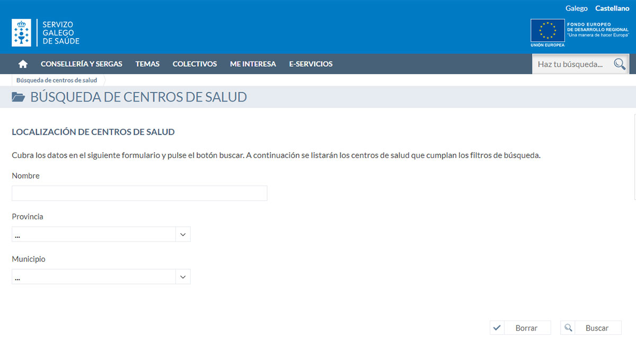
Task: Click the Unión Europea flag logo
Action: 547,31
